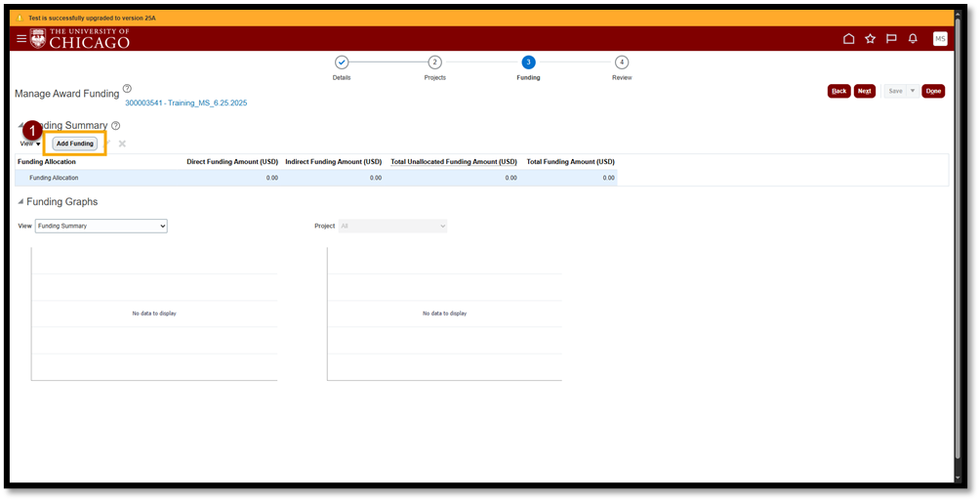Open the View menu in Funding Summary
The image size is (980, 501).
[30, 144]
